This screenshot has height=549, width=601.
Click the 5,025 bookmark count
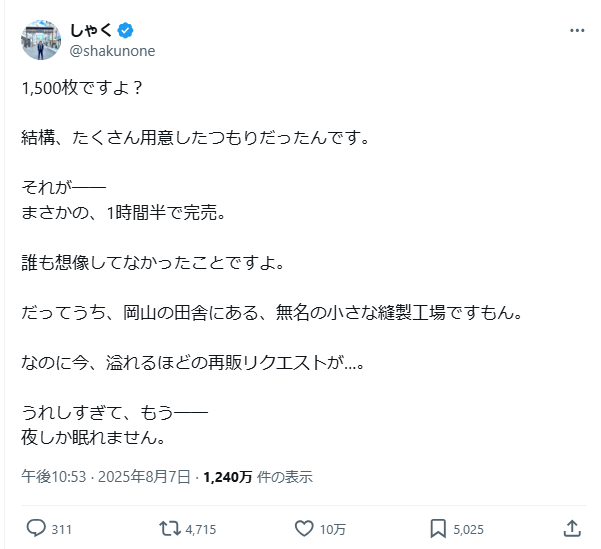pos(469,528)
